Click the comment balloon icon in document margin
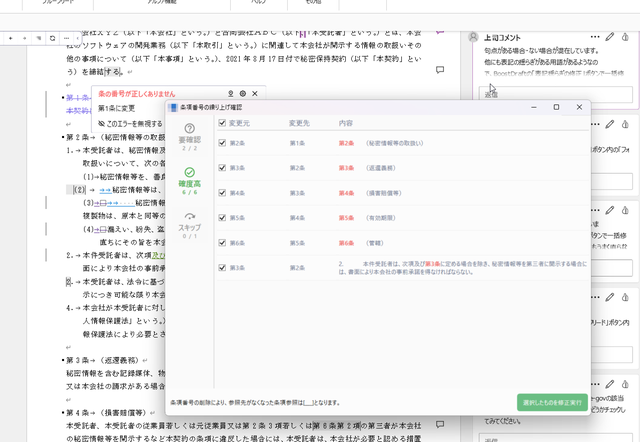640x442 pixels. [440, 70]
